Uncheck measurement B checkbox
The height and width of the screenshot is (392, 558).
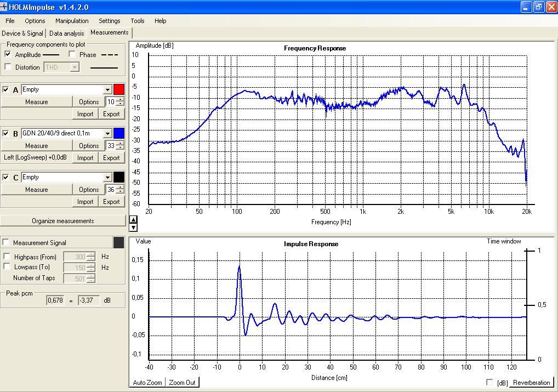(5, 133)
